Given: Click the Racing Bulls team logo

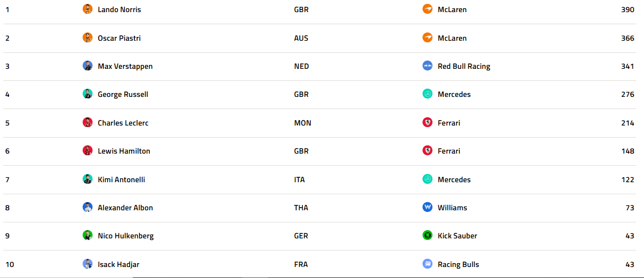Looking at the screenshot, I should [427, 264].
